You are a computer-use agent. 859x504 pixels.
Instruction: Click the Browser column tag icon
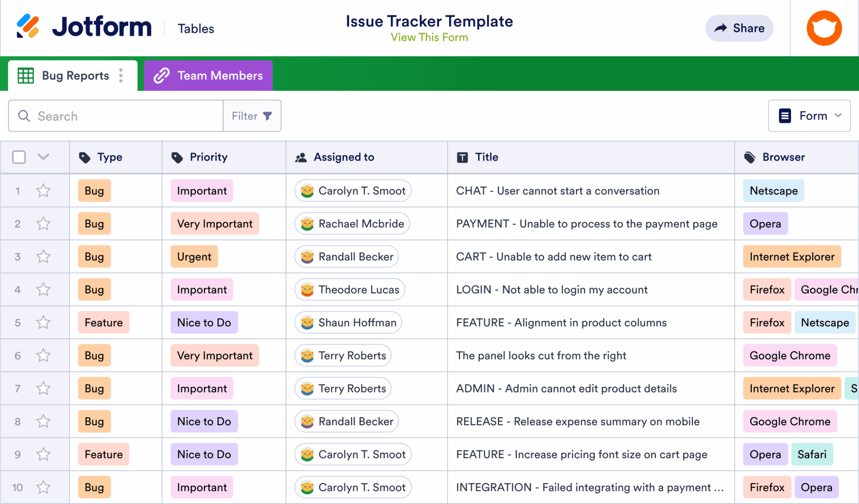[749, 157]
